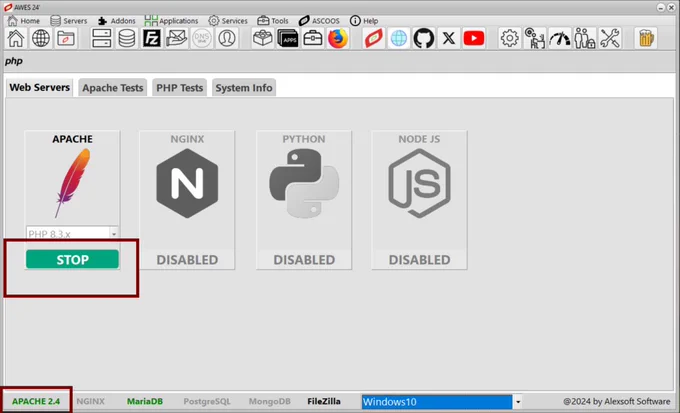Click the Python disabled server card
The width and height of the screenshot is (680, 413).
point(304,200)
